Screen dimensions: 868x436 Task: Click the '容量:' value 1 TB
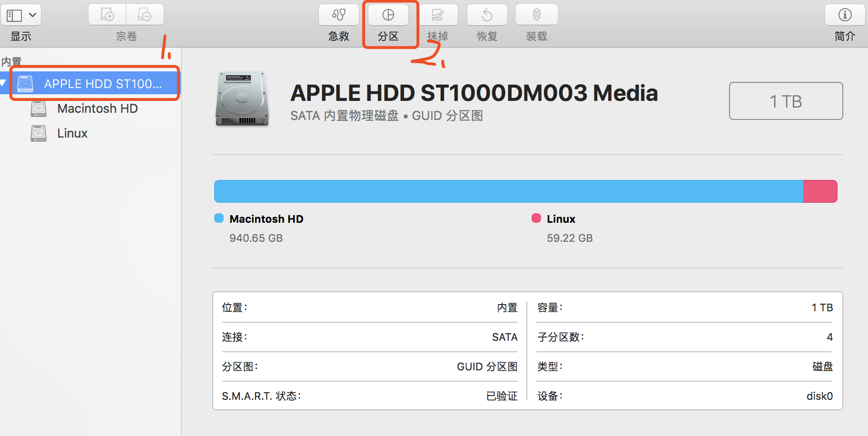pyautogui.click(x=822, y=307)
